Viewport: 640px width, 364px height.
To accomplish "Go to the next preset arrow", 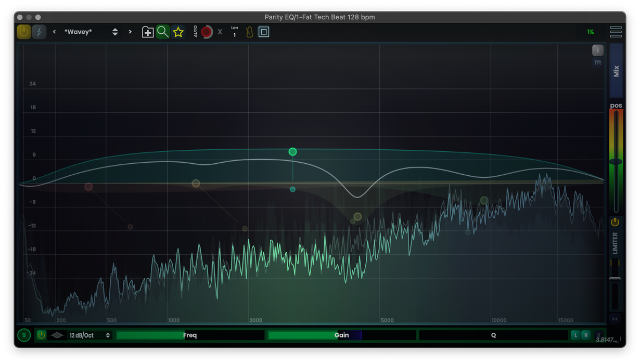I will click(x=130, y=32).
